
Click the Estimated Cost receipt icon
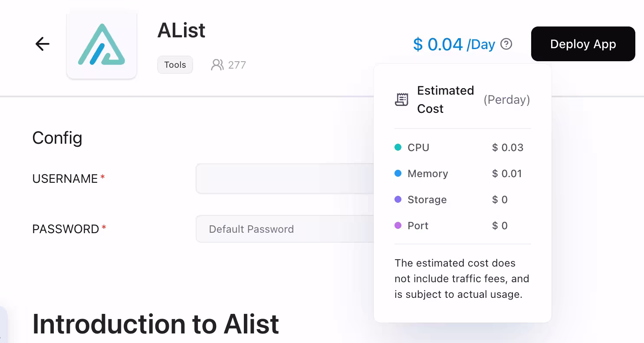pos(401,99)
